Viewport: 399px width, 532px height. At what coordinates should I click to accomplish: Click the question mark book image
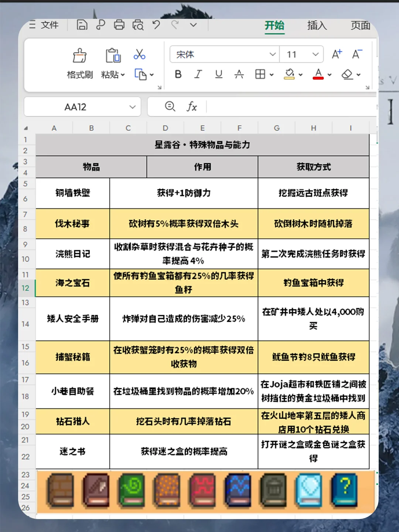coord(344,490)
